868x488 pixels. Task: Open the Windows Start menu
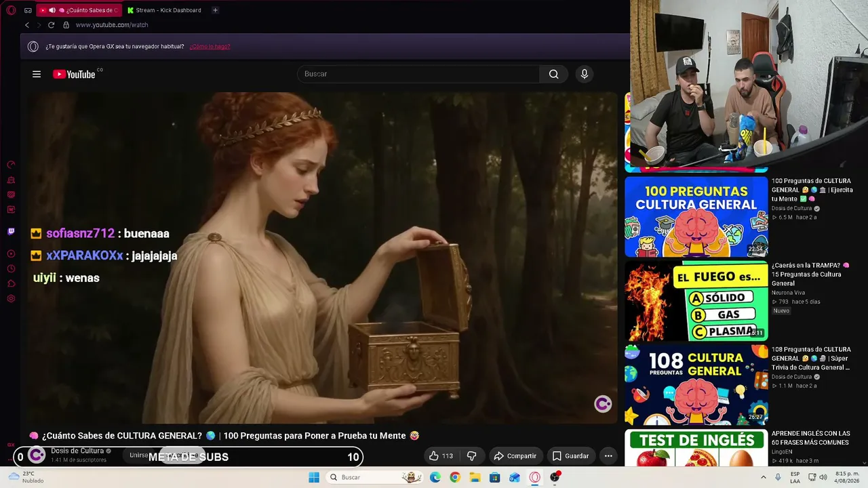tap(314, 477)
